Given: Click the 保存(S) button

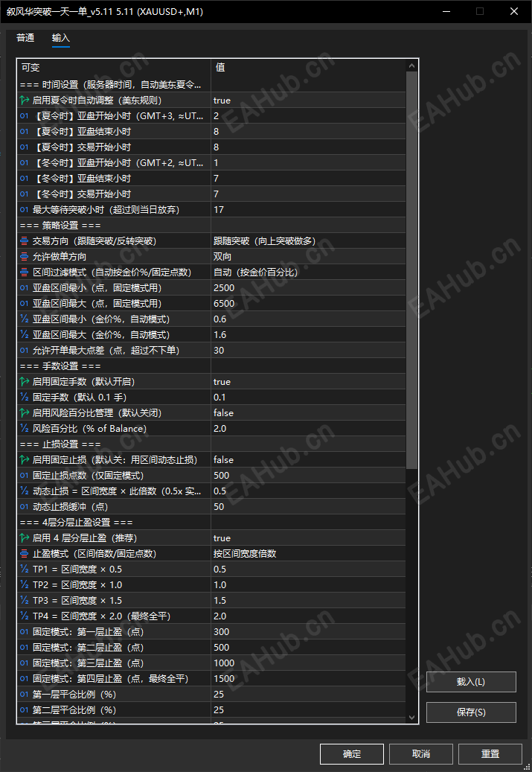Looking at the screenshot, I should (x=471, y=712).
